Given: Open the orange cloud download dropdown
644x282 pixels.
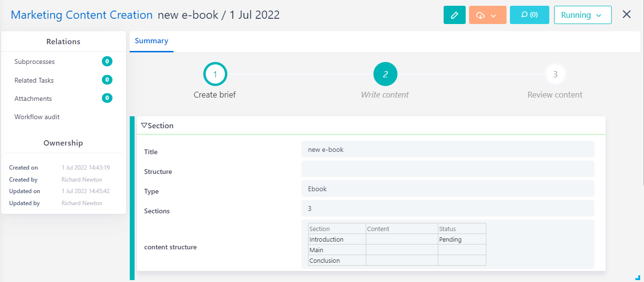Looking at the screenshot, I should tap(487, 15).
